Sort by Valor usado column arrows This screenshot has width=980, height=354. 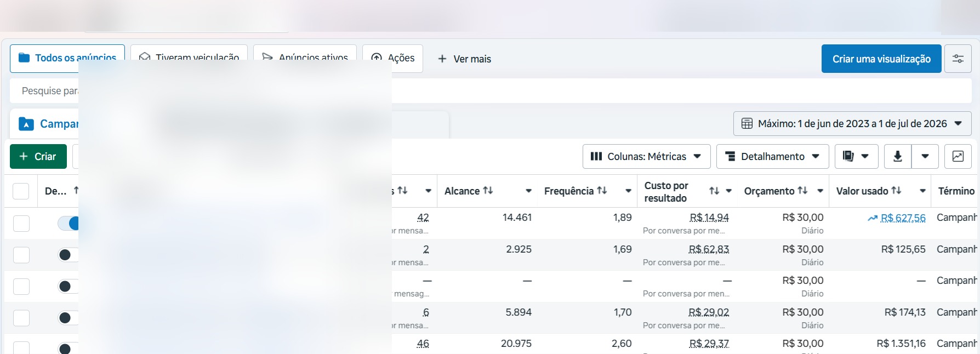tap(896, 191)
